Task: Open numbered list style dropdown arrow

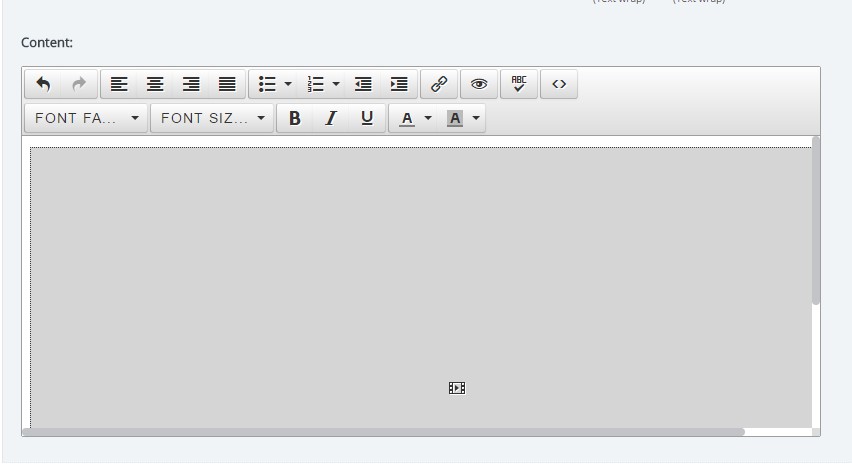Action: click(x=336, y=84)
